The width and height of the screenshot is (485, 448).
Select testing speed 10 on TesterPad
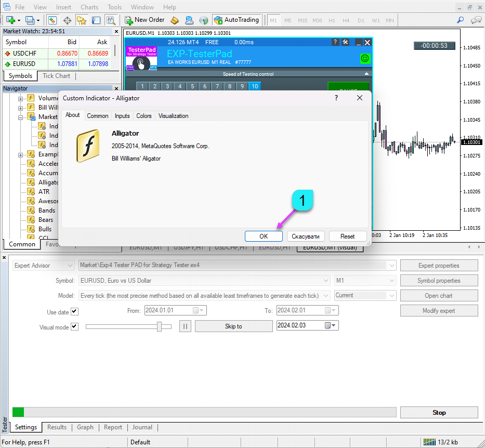click(255, 87)
